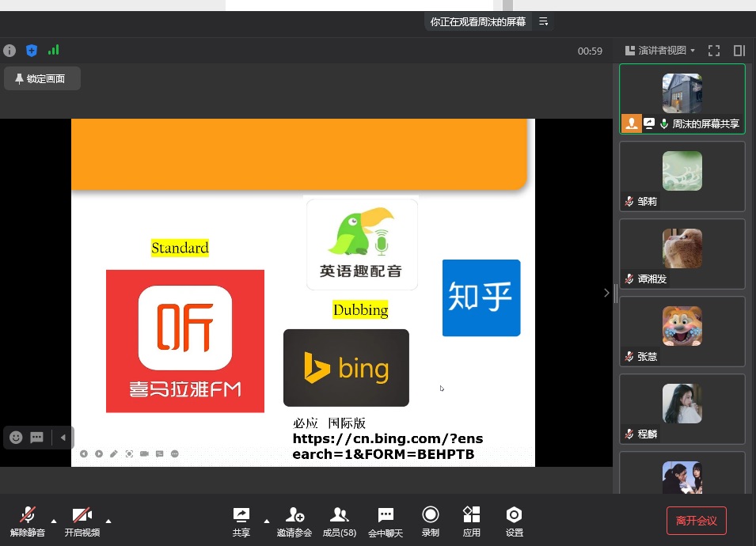The image size is (756, 546).
Task: Open the share options arrow beside 共享
Action: click(266, 521)
